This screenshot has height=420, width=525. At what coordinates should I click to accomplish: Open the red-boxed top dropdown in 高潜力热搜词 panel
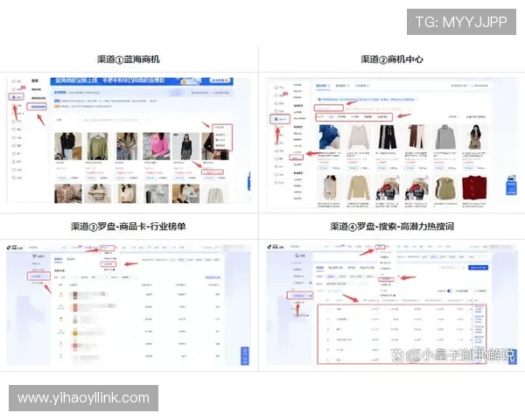[381, 248]
